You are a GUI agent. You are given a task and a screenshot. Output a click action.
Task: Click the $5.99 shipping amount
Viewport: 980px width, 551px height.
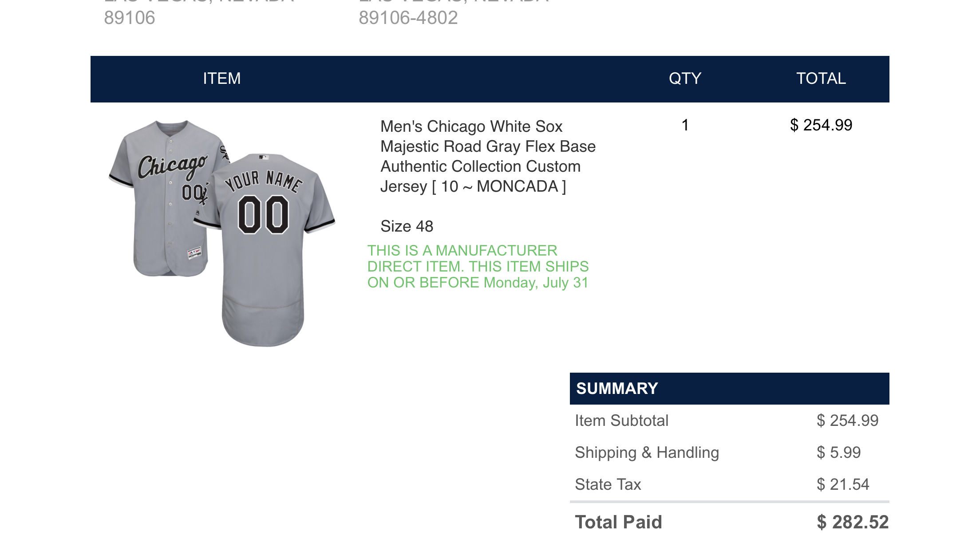[838, 453]
